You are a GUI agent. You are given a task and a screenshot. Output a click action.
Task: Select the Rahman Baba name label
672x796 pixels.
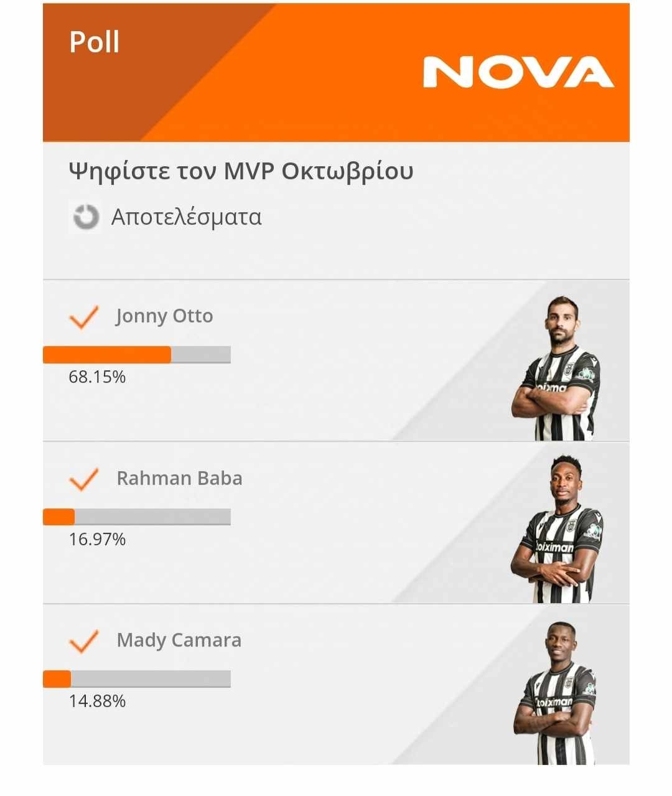pyautogui.click(x=179, y=478)
